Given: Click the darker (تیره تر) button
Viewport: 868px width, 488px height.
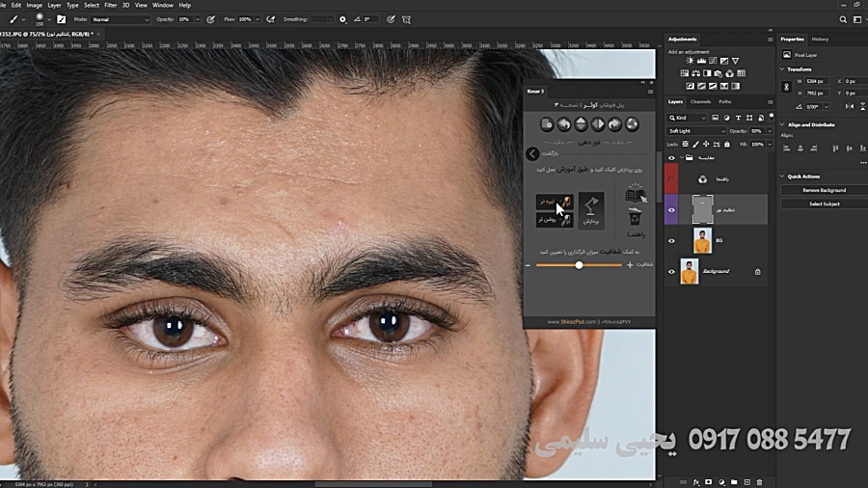Looking at the screenshot, I should point(555,202).
